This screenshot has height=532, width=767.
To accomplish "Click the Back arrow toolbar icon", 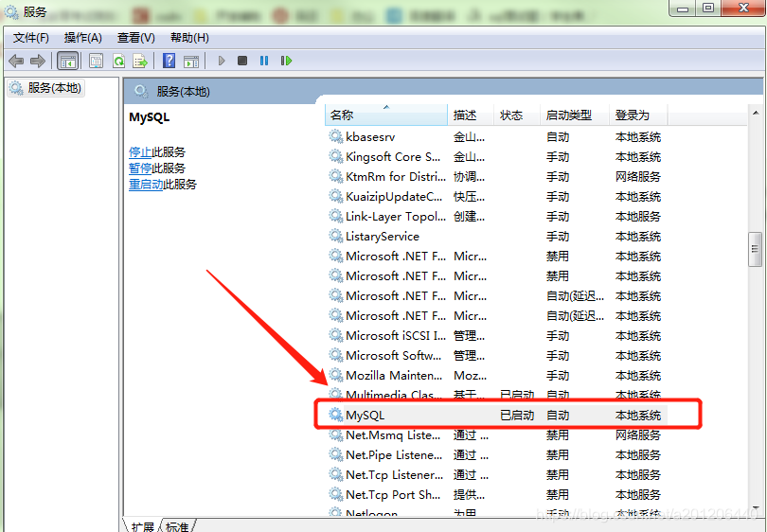I will pyautogui.click(x=16, y=62).
